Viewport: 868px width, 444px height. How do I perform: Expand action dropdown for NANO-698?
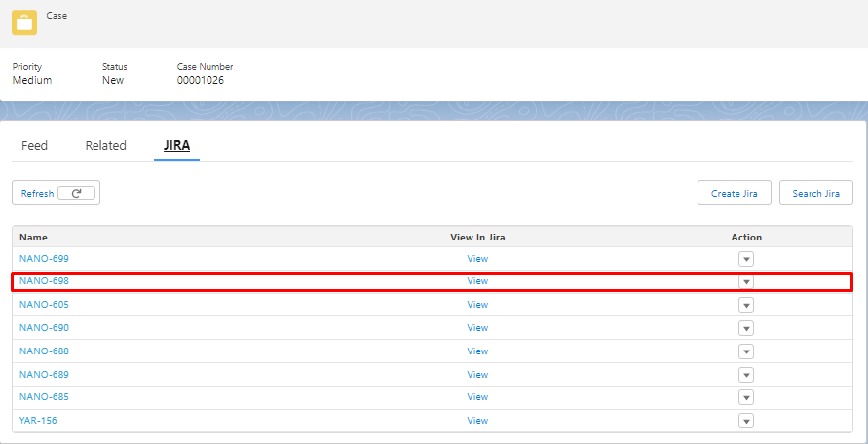point(746,281)
